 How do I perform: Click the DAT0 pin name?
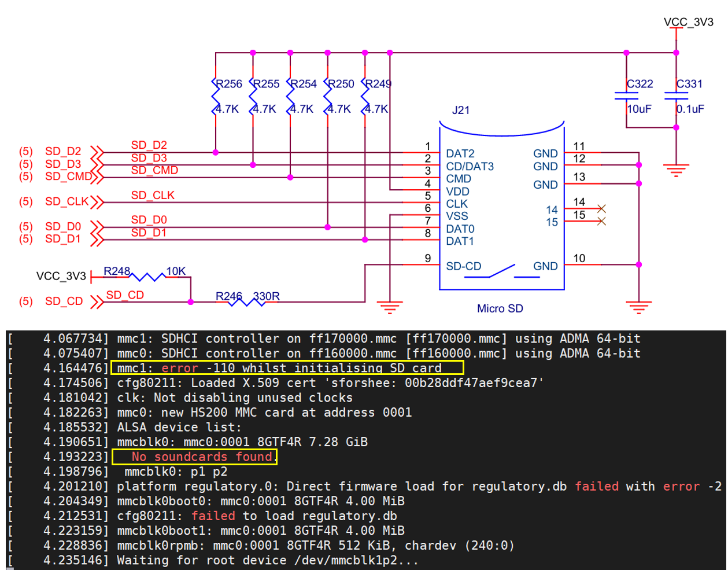click(460, 229)
